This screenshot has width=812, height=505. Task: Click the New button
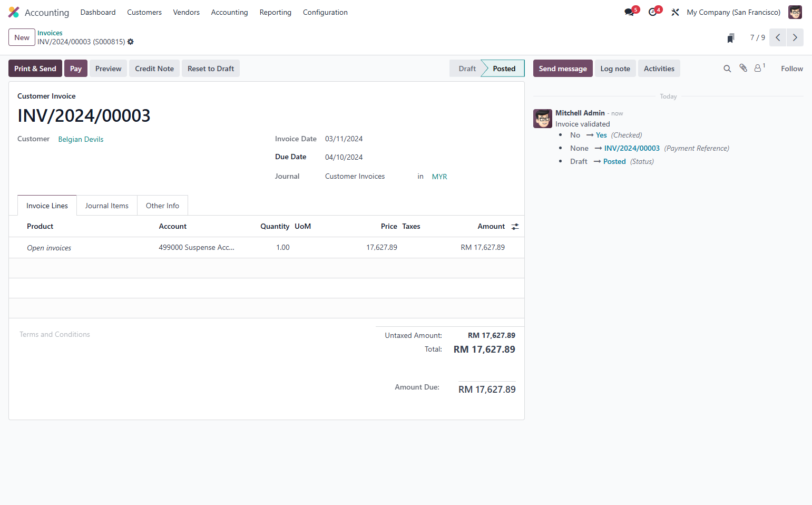22,37
